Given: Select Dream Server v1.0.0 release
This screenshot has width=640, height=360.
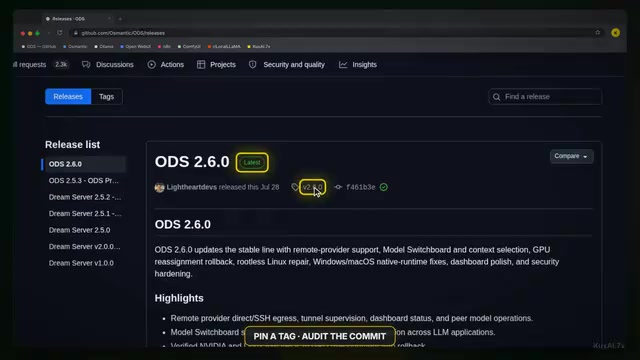Looking at the screenshot, I should click(x=81, y=263).
